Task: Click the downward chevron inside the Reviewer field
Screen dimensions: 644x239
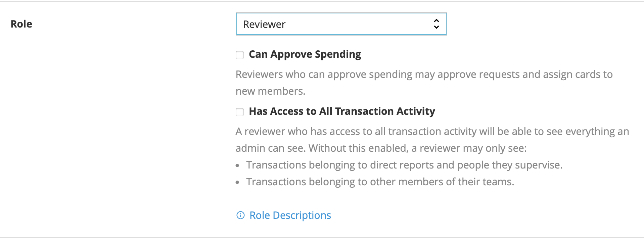Action: (436, 27)
